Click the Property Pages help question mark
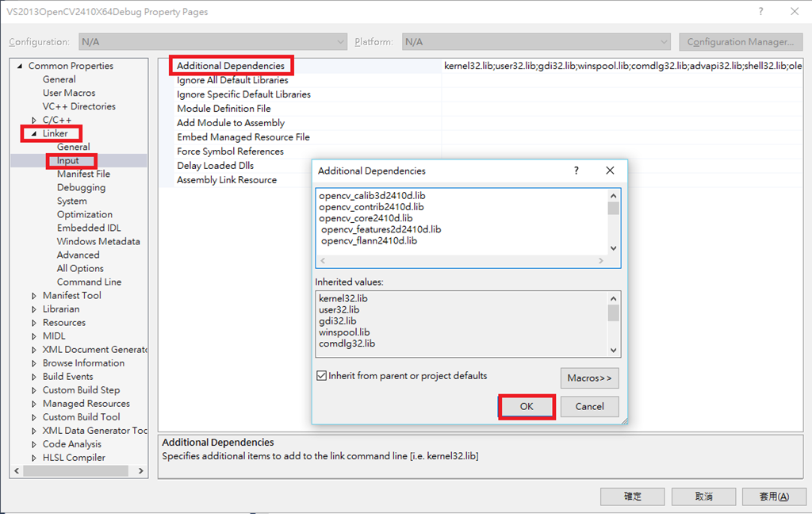 tap(760, 11)
